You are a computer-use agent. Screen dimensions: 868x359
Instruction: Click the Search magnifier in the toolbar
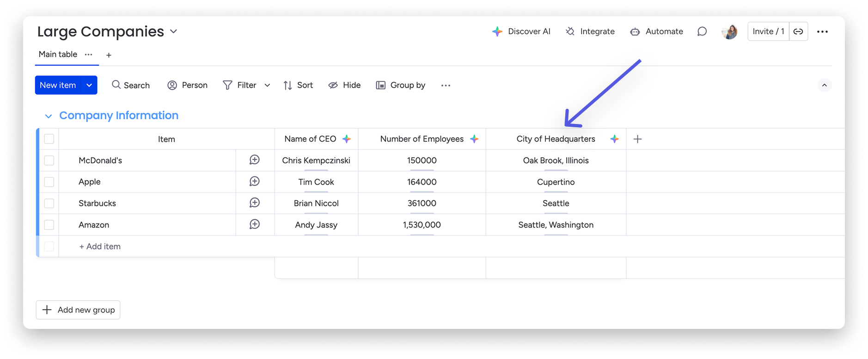pyautogui.click(x=116, y=85)
